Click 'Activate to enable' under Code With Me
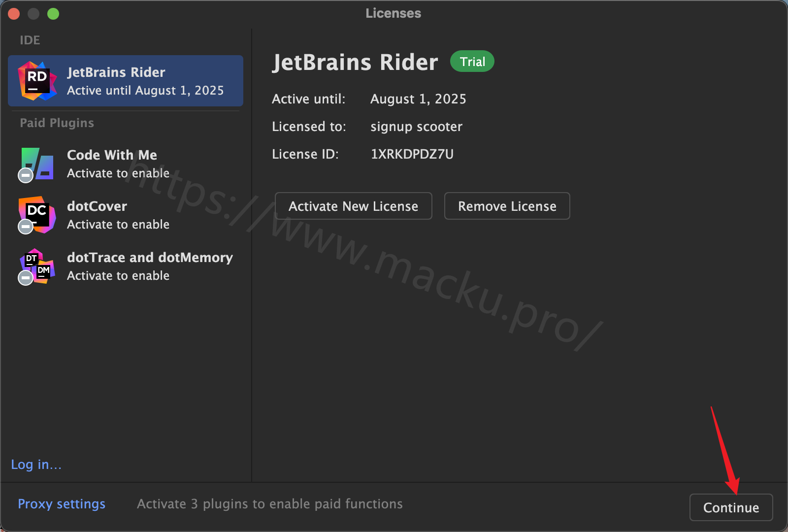 (x=118, y=173)
